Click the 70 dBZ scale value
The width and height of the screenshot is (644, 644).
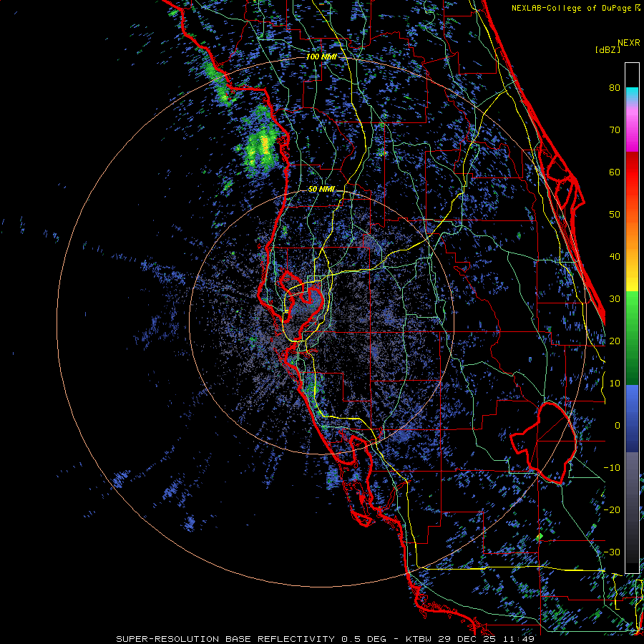coord(615,130)
